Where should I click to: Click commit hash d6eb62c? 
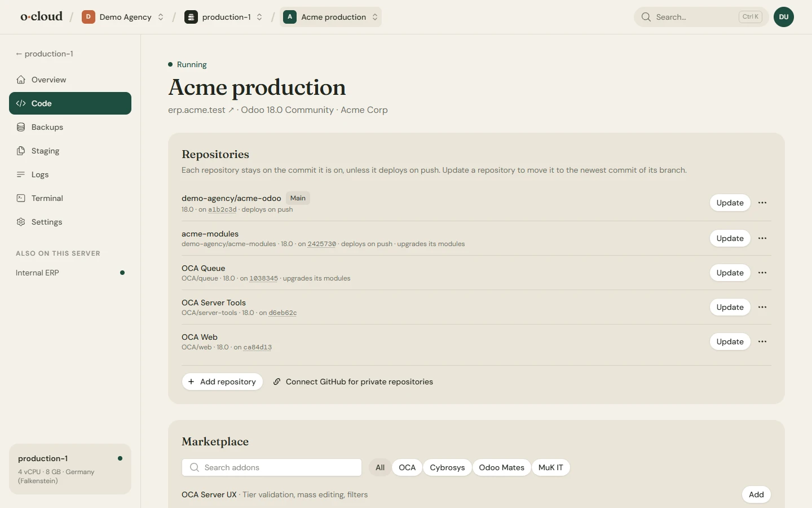[283, 313]
